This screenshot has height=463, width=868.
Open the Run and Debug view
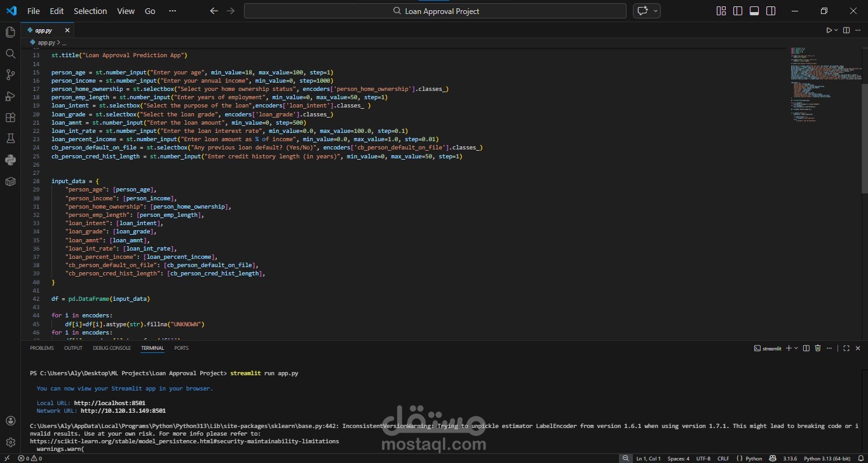[10, 96]
